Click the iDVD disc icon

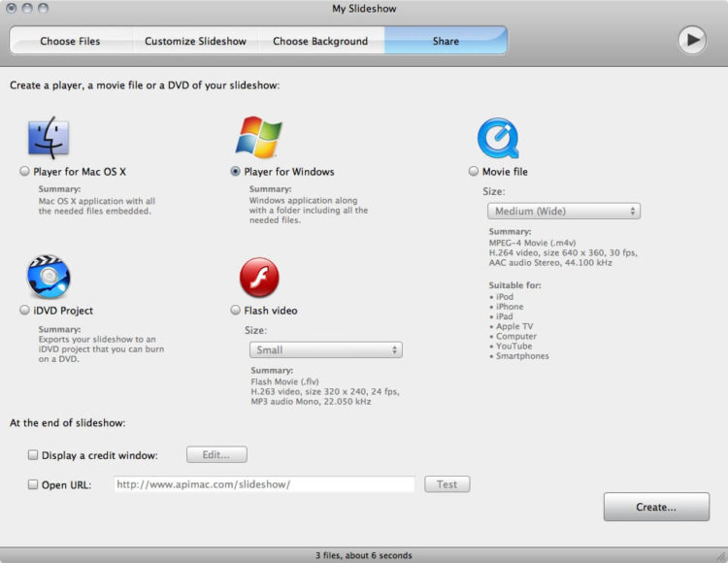(49, 277)
